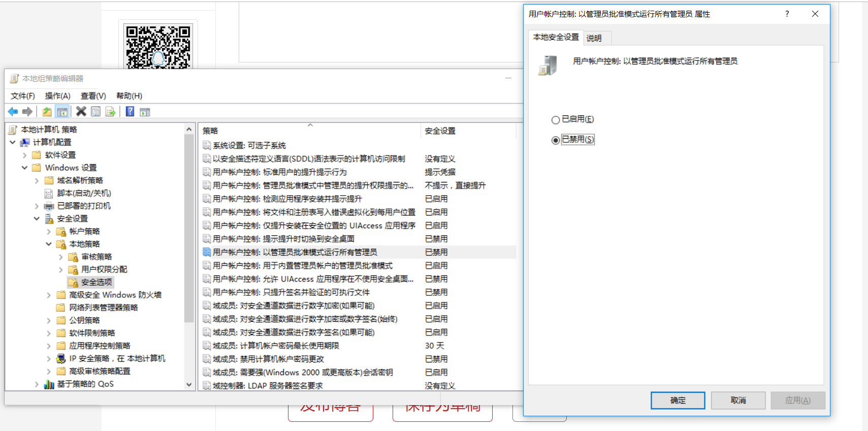Viewport: 868px width, 431px height.
Task: Click the 网络列表管理器策略 tree item
Action: [x=103, y=307]
